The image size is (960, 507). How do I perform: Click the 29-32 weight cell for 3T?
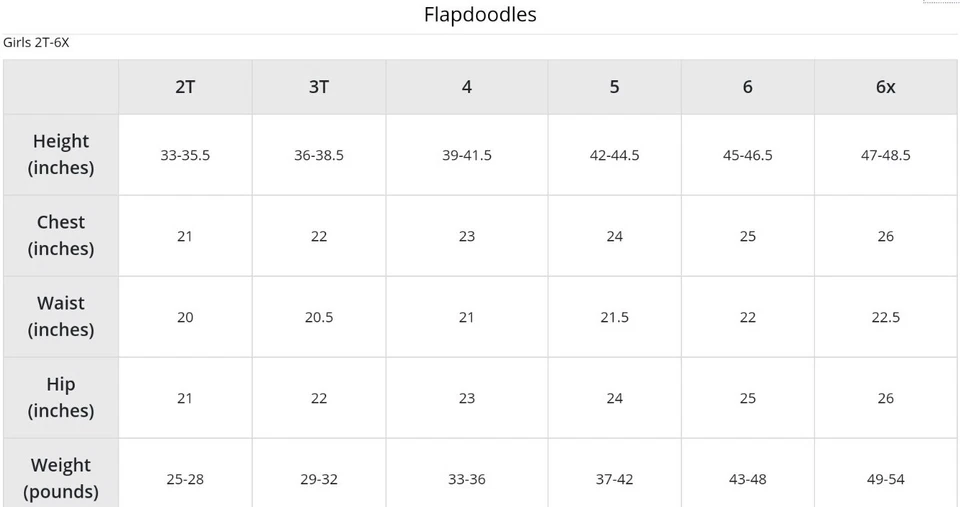(319, 480)
